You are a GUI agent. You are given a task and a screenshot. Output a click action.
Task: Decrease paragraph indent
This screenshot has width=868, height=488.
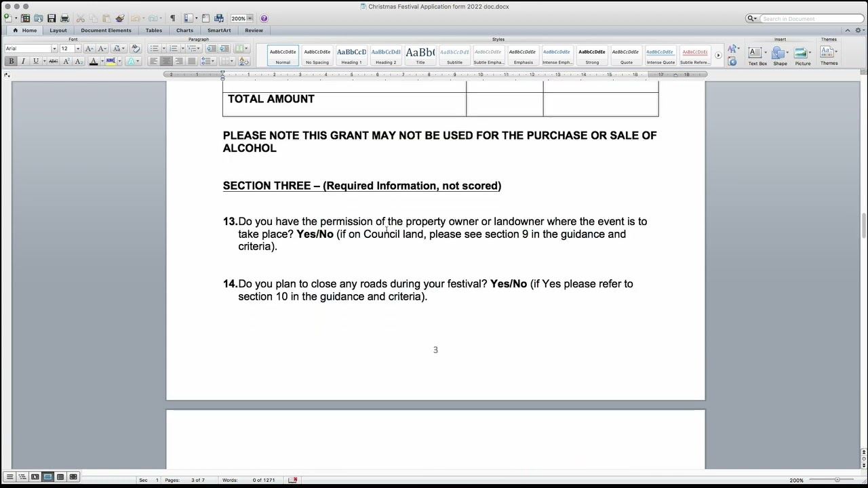(x=212, y=48)
